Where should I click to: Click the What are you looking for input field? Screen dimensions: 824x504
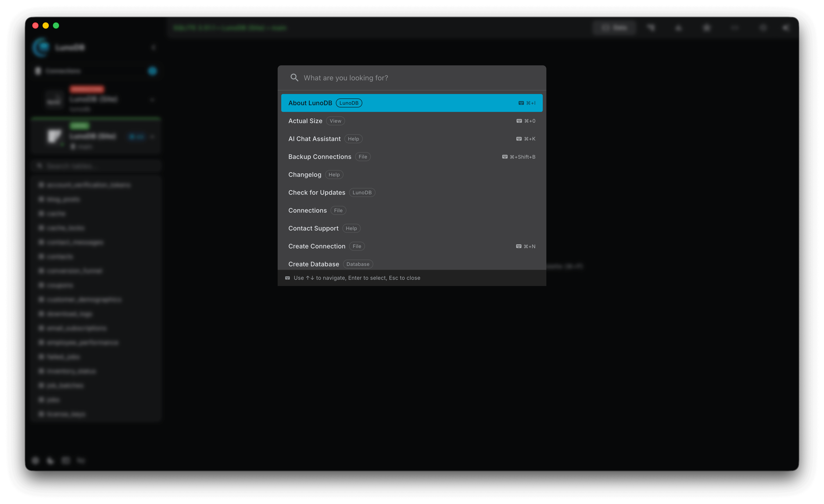[368, 77]
